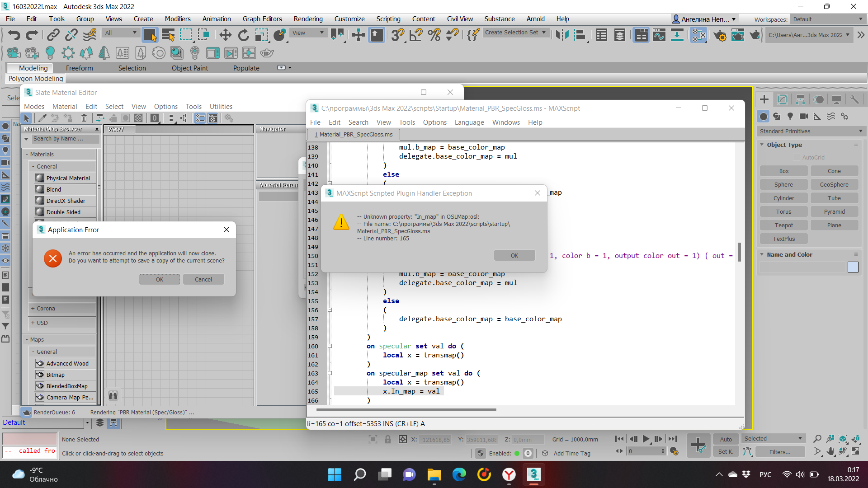Toggle Angle Snap icon

click(416, 35)
